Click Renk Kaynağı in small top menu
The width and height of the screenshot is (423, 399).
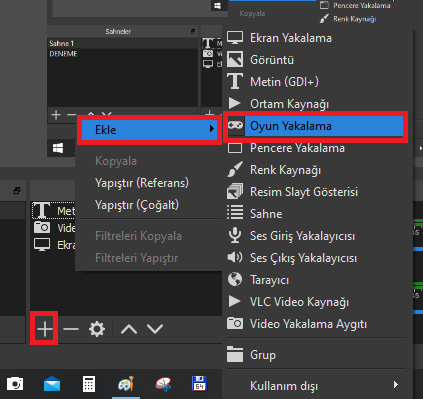click(x=348, y=19)
